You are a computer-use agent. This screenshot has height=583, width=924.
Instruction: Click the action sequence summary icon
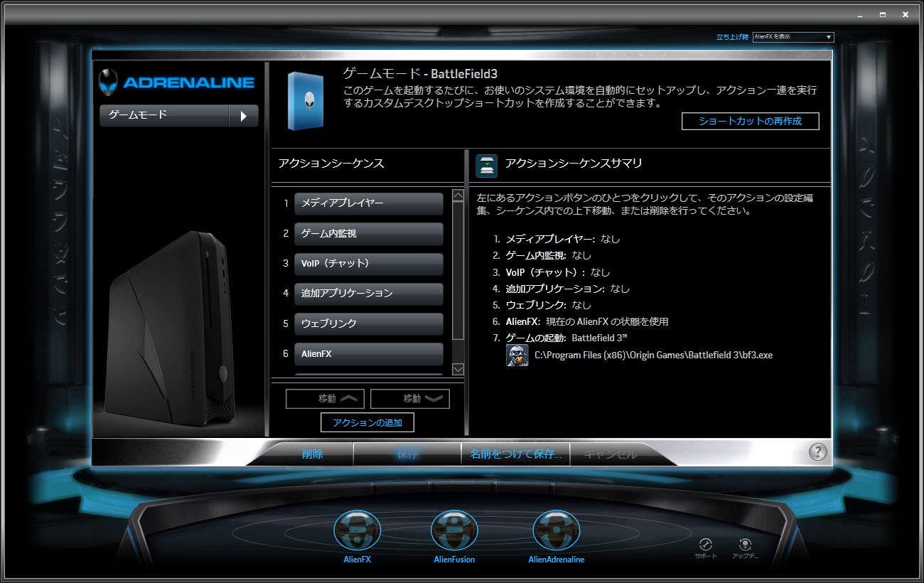coord(487,165)
